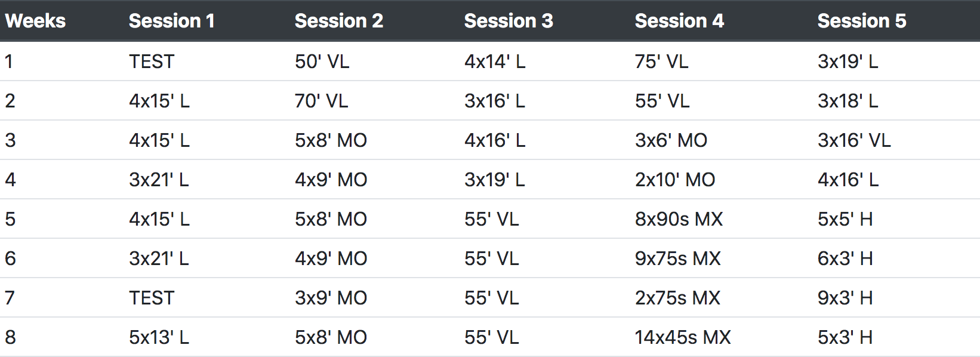Screen dimensions: 980x357
Task: Click the Session 5 column header
Action: [x=861, y=21]
